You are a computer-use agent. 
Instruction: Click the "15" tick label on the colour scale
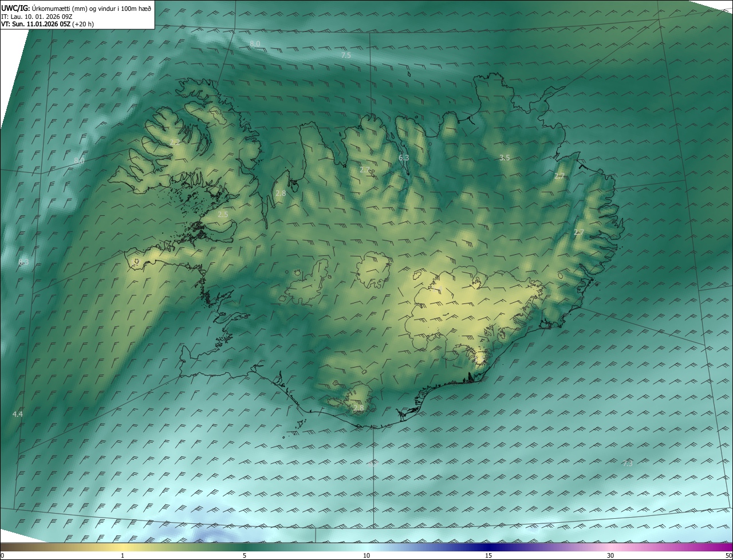pyautogui.click(x=488, y=555)
